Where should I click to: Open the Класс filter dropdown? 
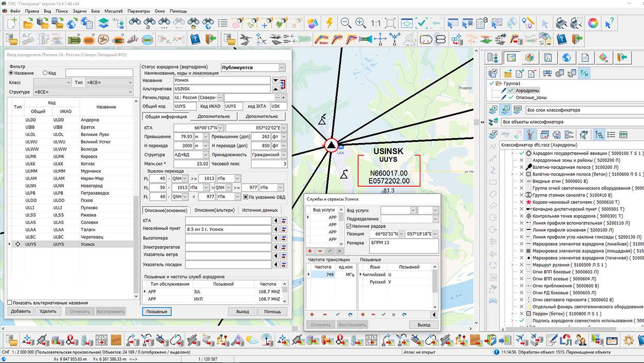pos(69,82)
